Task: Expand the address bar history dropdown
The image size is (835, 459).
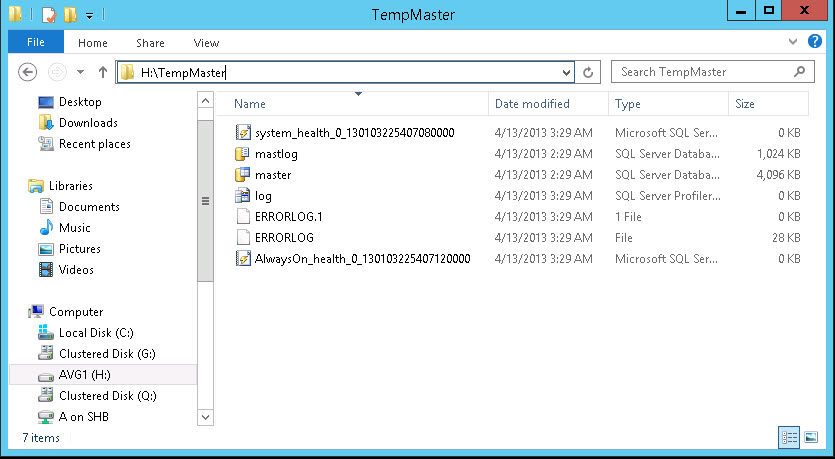Action: click(567, 72)
